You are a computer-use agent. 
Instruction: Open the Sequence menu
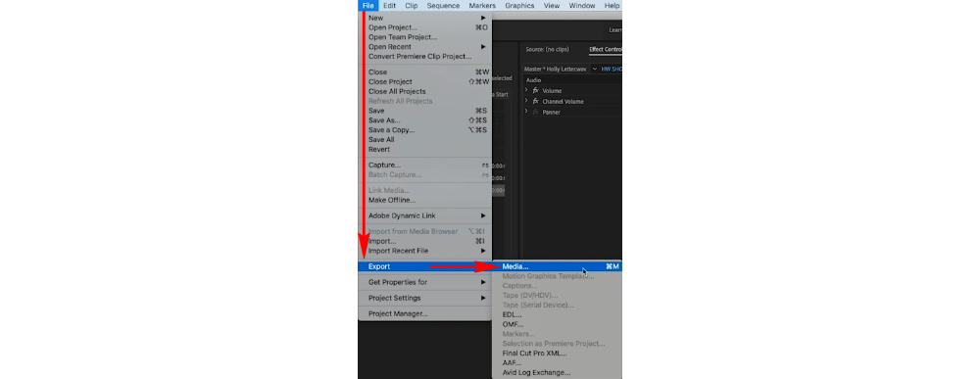point(443,6)
